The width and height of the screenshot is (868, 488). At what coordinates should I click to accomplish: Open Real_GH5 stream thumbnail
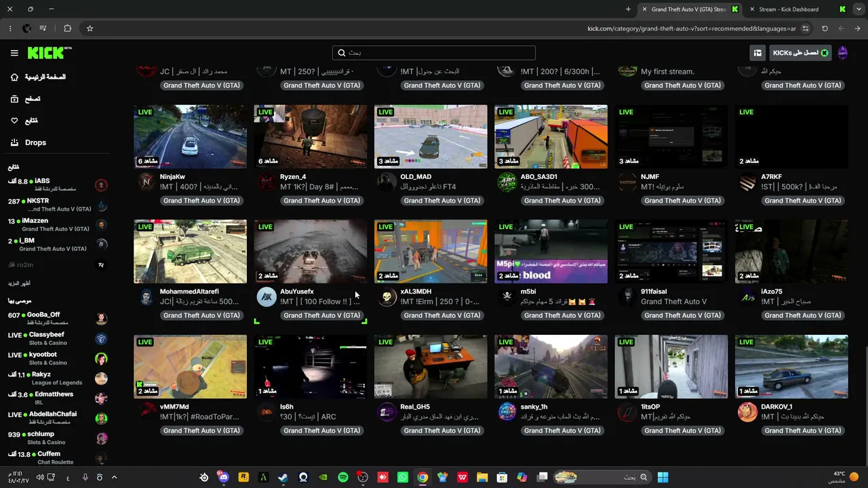coord(431,367)
